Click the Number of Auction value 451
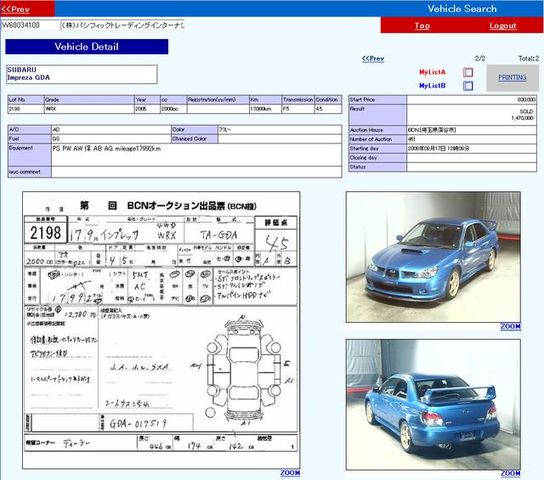The image size is (544, 480). [471, 139]
